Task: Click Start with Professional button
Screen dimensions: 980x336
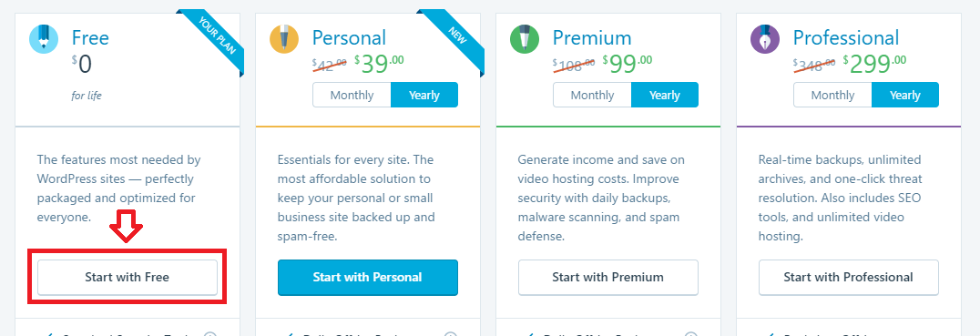Action: pos(849,278)
